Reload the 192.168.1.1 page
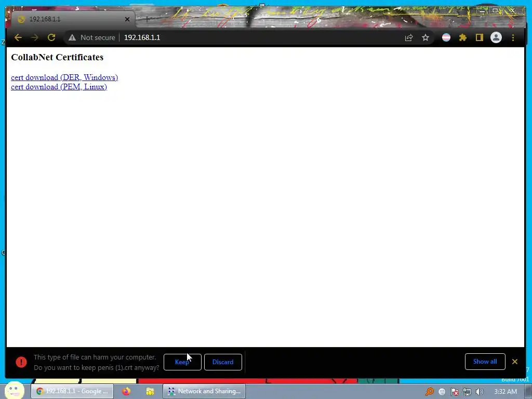The image size is (532, 399). [51, 37]
